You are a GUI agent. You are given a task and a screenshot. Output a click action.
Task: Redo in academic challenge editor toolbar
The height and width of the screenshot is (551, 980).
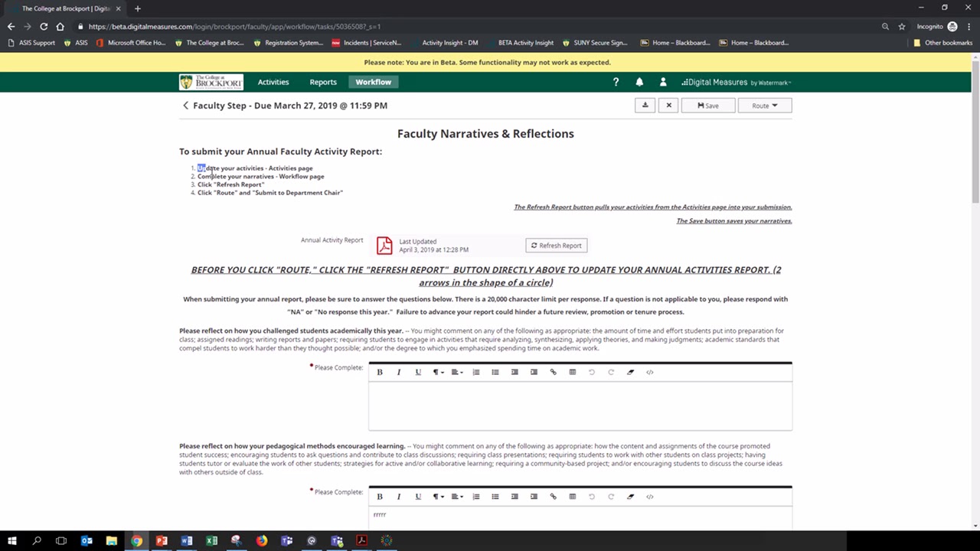[611, 372]
